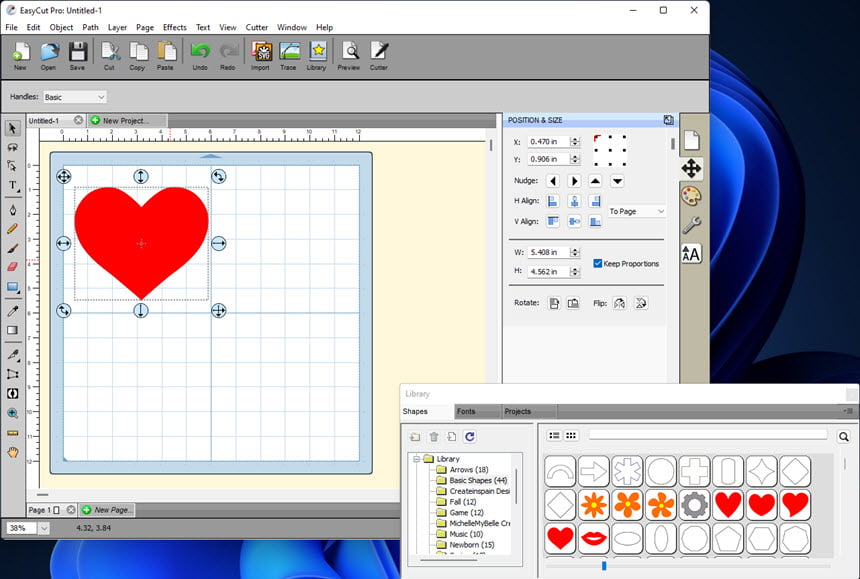The width and height of the screenshot is (860, 579).
Task: Click the Library refresh icon
Action: click(x=469, y=437)
